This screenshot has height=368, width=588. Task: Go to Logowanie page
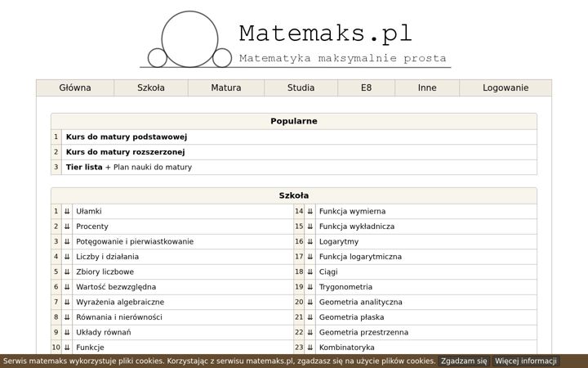[506, 88]
